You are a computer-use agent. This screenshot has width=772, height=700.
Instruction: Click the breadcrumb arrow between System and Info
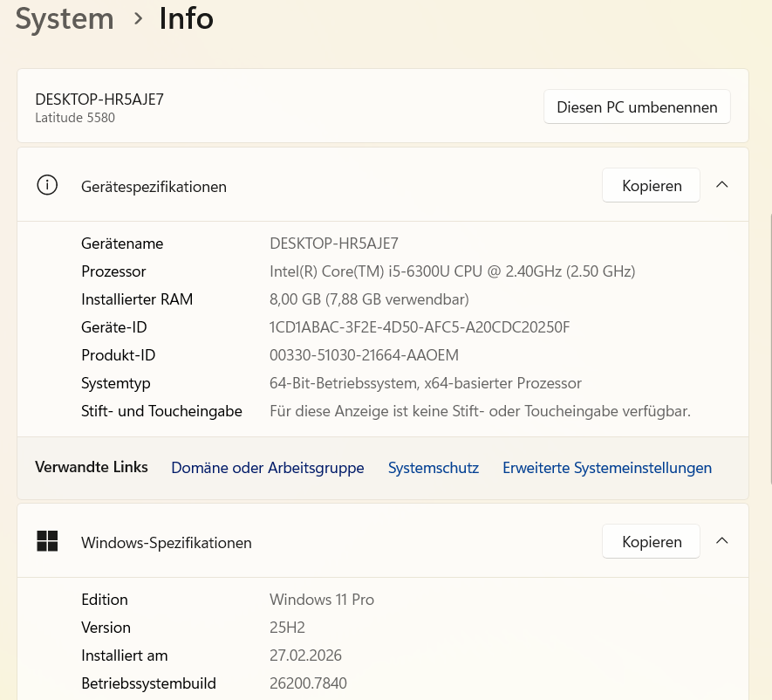138,18
